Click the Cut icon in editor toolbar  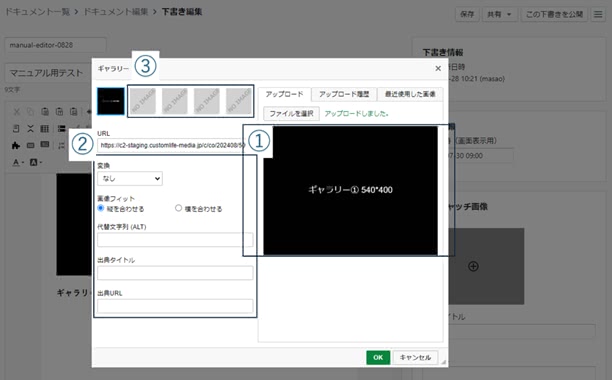coord(16,112)
